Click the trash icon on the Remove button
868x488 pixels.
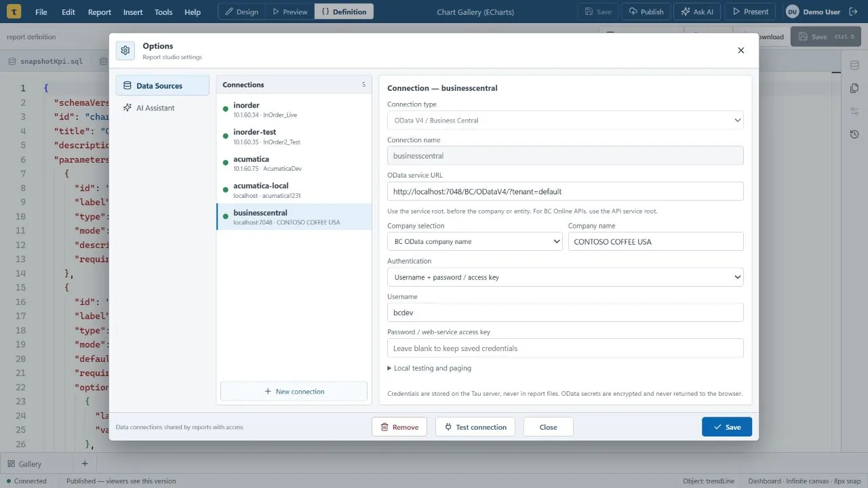click(384, 427)
